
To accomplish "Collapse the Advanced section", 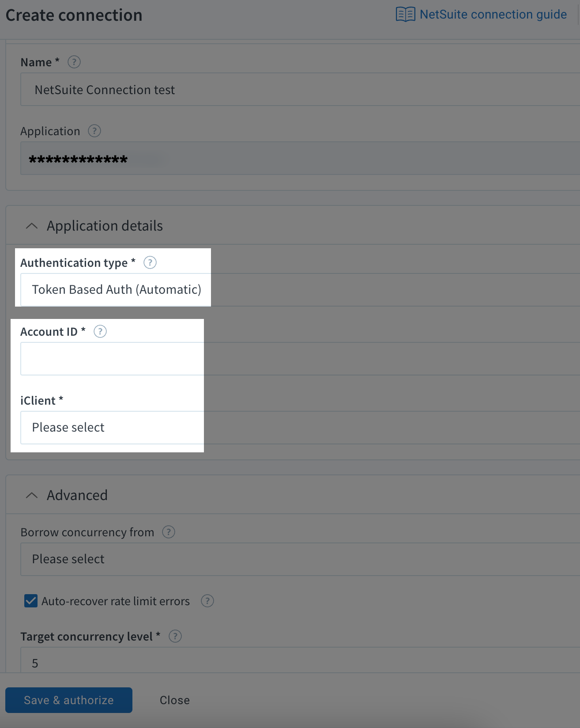I will (31, 495).
